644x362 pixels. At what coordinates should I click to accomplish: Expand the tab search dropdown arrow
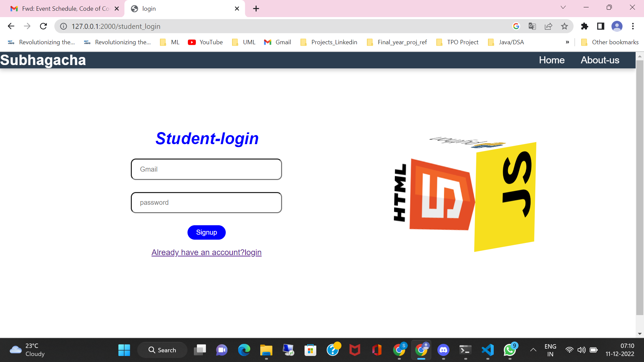(x=563, y=7)
